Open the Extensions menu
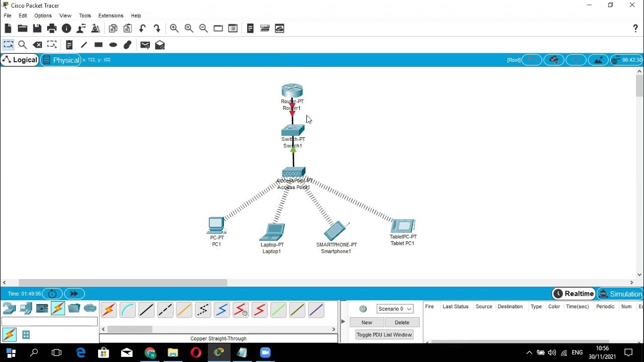This screenshot has height=362, width=644. coord(111,16)
